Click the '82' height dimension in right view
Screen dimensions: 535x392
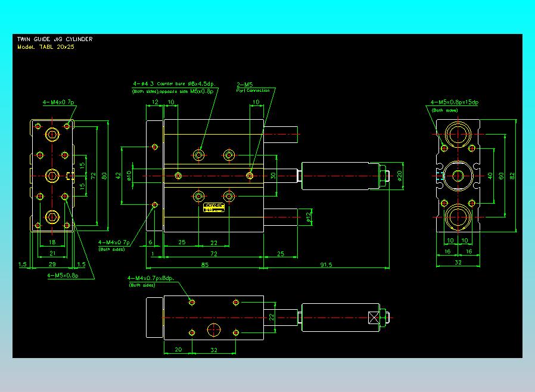(x=512, y=175)
